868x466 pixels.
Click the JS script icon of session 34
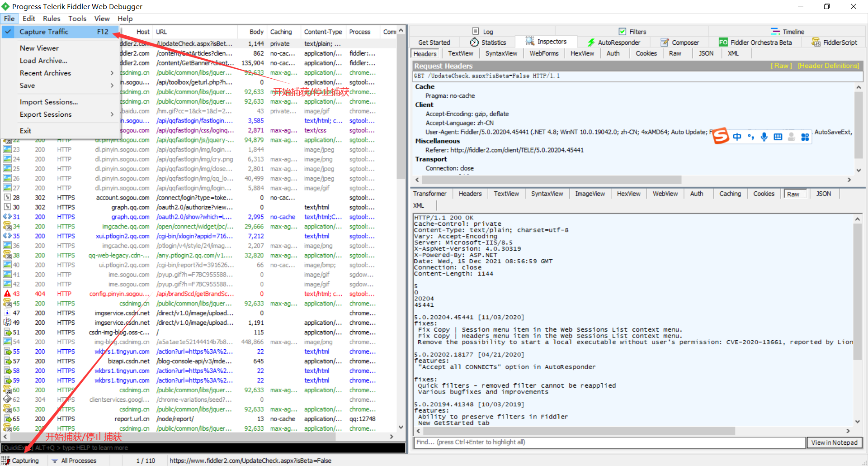(x=7, y=226)
